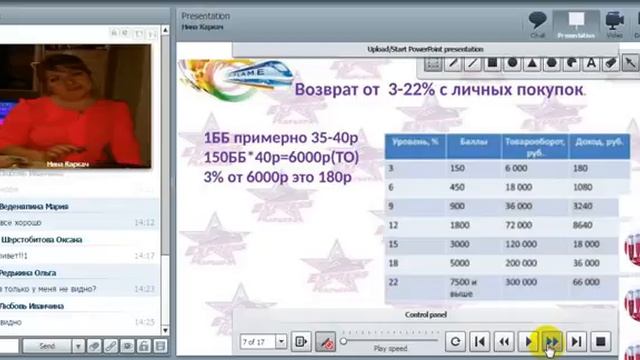The image size is (640, 360).
Task: Click table cell '120 000'
Action: coord(521,244)
